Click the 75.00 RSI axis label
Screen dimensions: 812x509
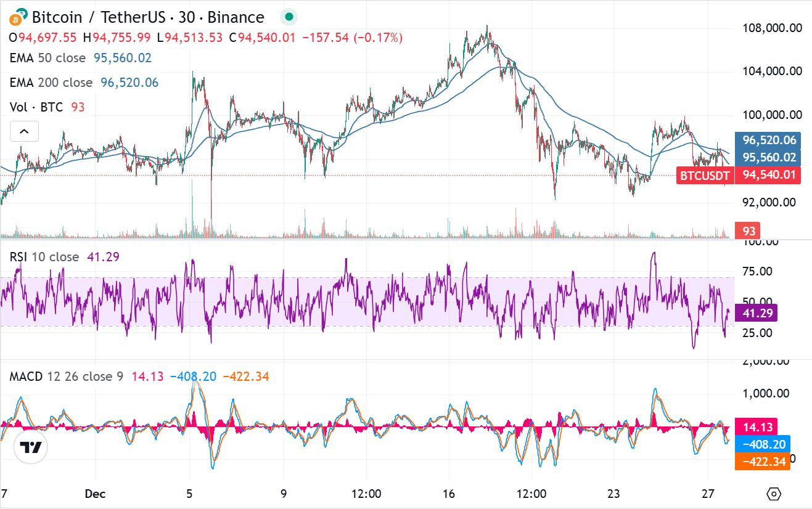(757, 272)
